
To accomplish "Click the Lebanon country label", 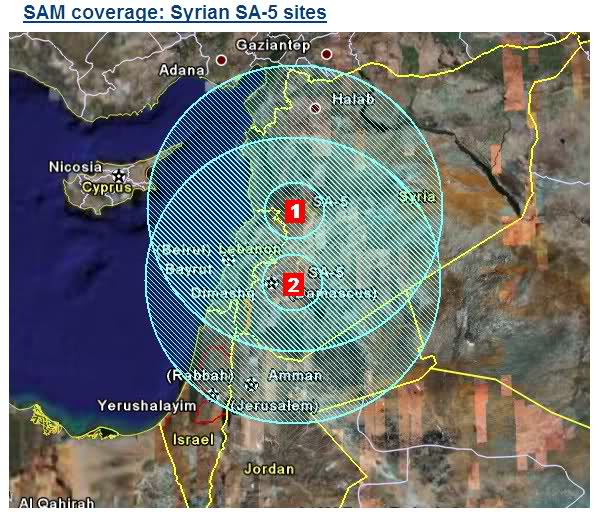I will pos(248,248).
